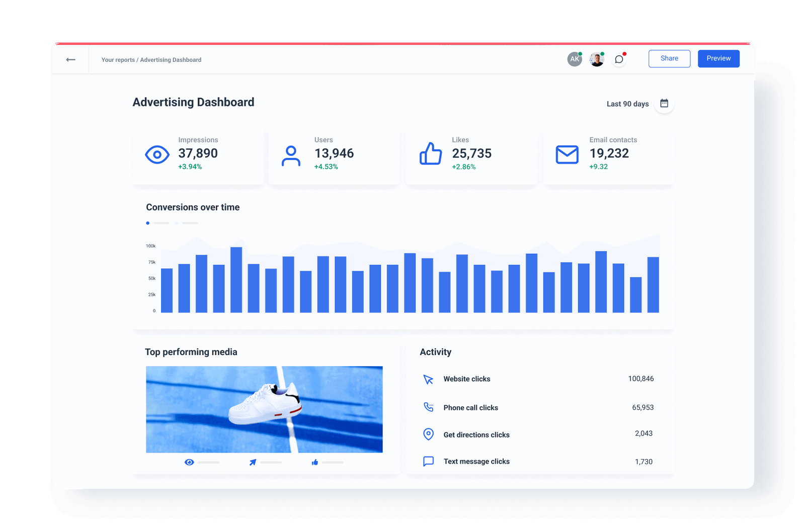
Task: Click the Users person icon
Action: [x=291, y=154]
